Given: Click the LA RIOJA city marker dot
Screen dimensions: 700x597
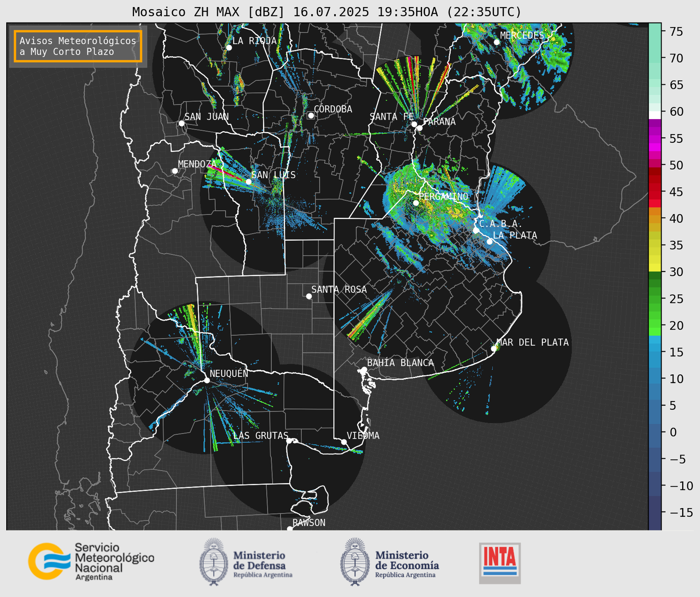Looking at the screenshot, I should coord(229,48).
